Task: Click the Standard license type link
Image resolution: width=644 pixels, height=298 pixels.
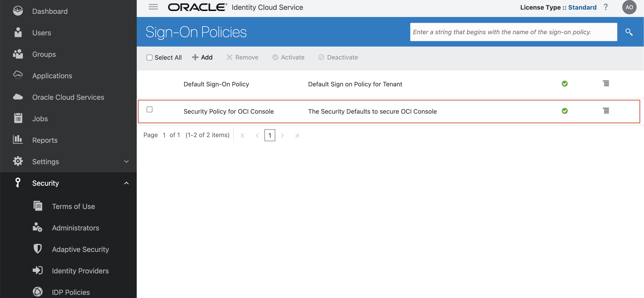Action: [582, 7]
